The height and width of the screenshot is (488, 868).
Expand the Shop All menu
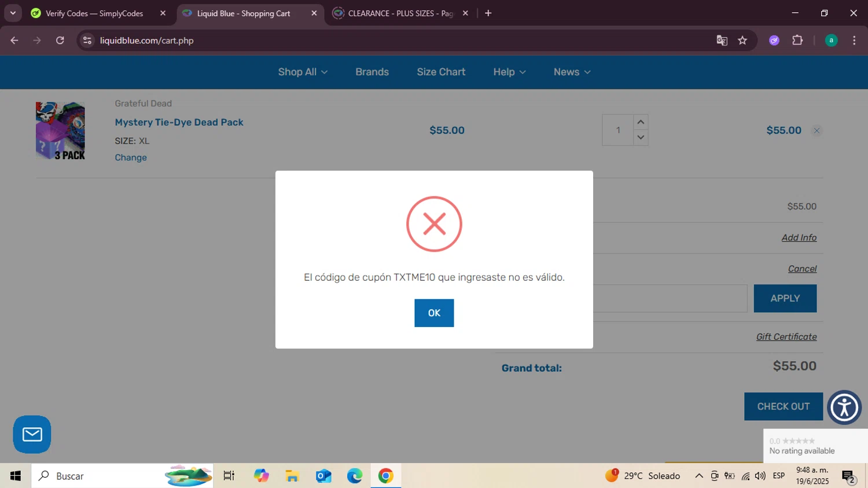pos(303,72)
